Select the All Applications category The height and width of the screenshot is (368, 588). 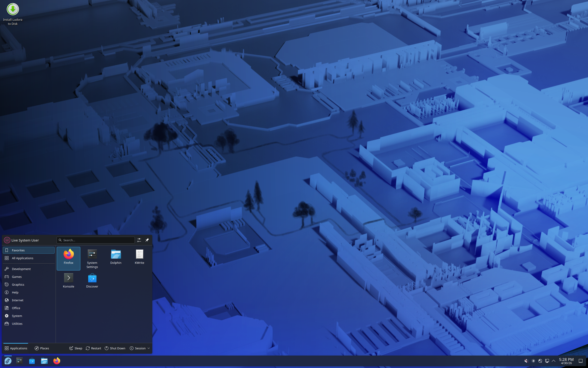pos(29,258)
